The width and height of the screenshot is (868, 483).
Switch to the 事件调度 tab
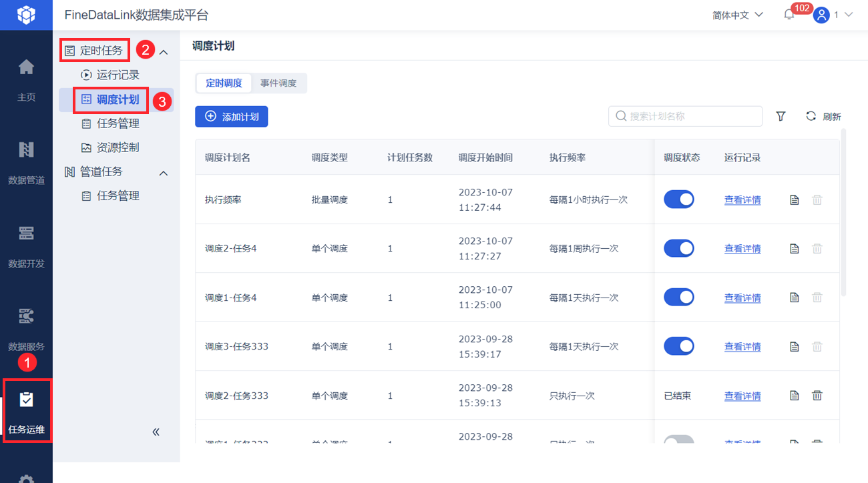coord(278,83)
